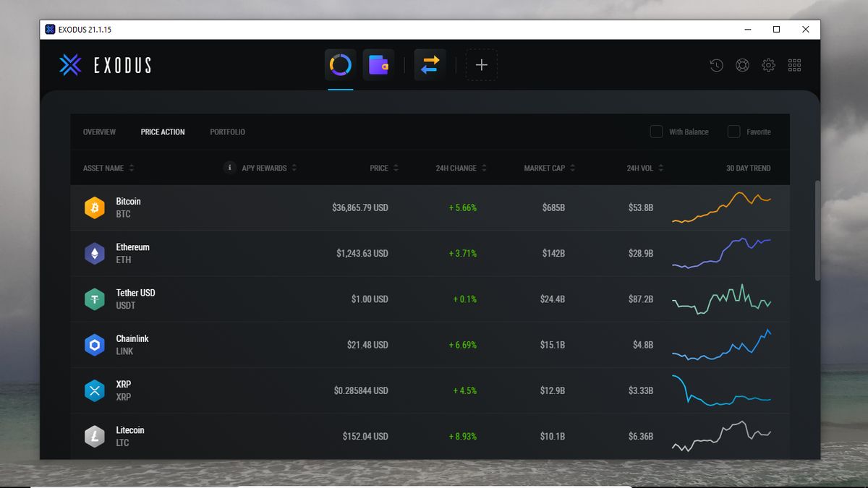The width and height of the screenshot is (868, 488).
Task: Click the Bitcoin logo icon
Action: coord(95,207)
